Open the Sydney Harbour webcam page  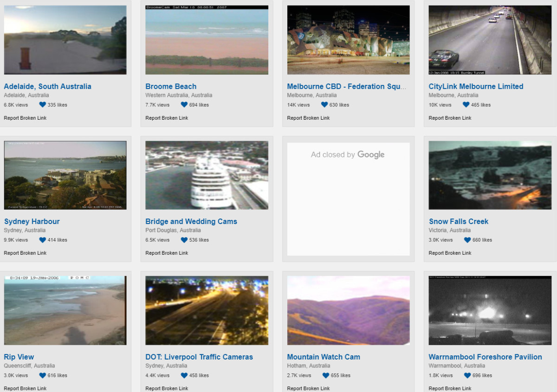[x=32, y=221]
